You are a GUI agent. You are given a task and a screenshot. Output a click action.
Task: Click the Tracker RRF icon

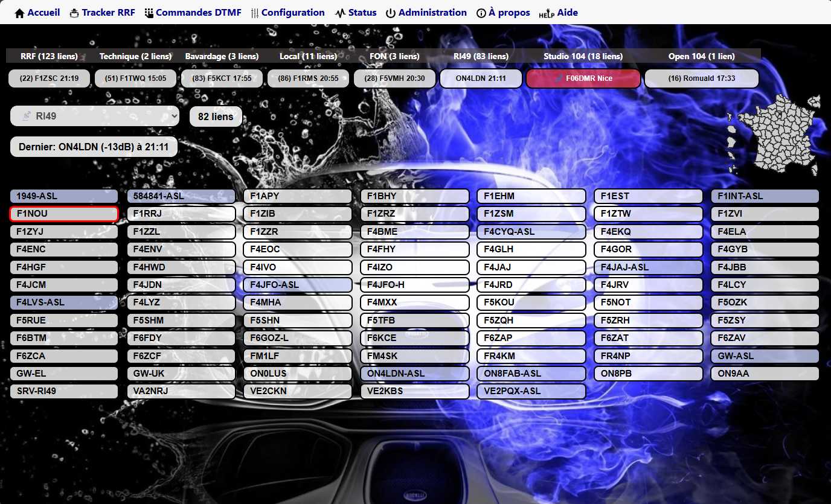tap(74, 13)
